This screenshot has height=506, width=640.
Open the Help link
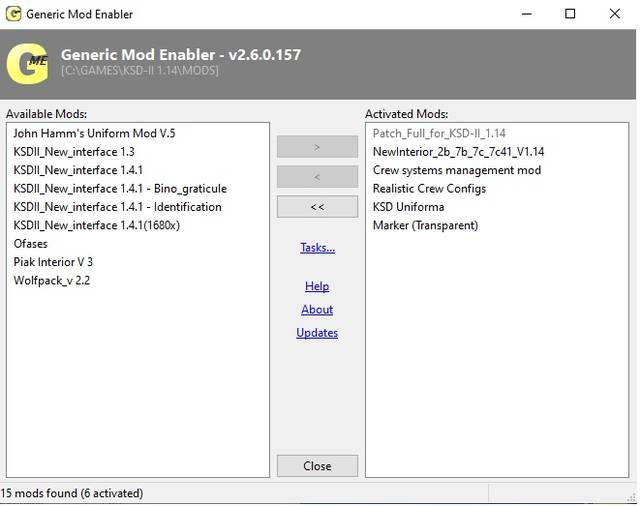coord(317,286)
